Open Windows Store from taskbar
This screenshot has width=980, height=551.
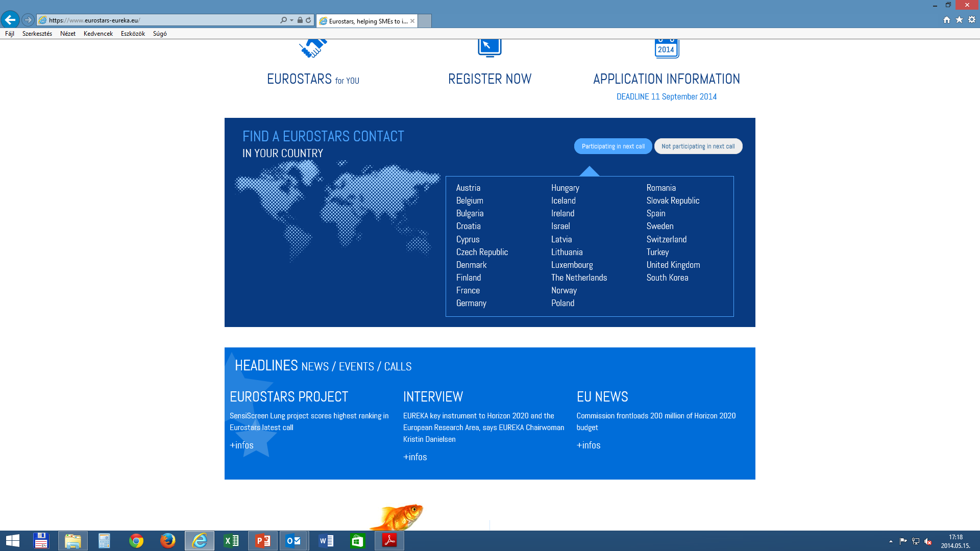coord(357,541)
